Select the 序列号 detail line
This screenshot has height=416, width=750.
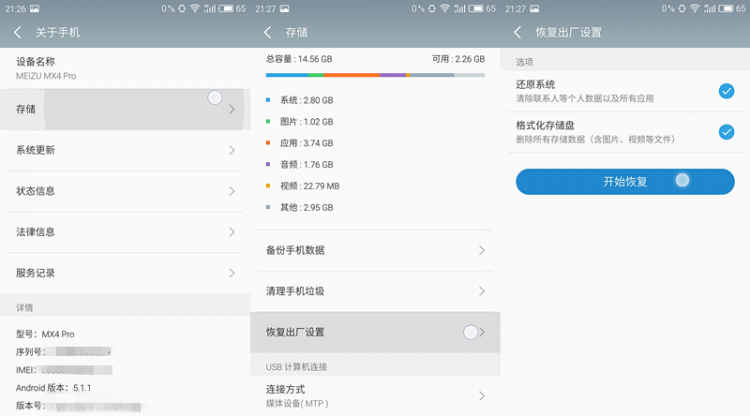(x=64, y=352)
